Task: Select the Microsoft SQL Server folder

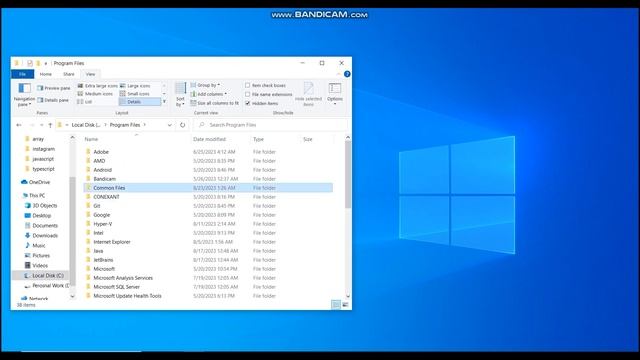Action: [x=116, y=287]
